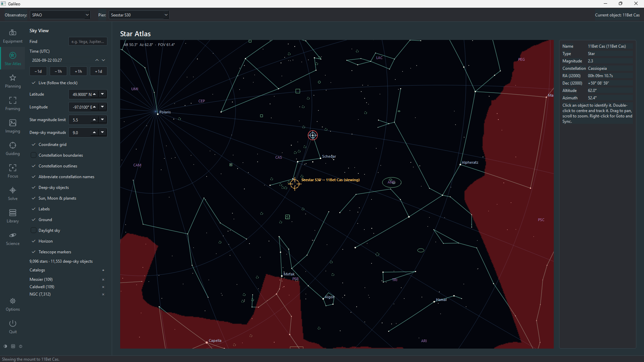The height and width of the screenshot is (362, 644).
Task: Go to the Imaging section
Action: coord(13,126)
